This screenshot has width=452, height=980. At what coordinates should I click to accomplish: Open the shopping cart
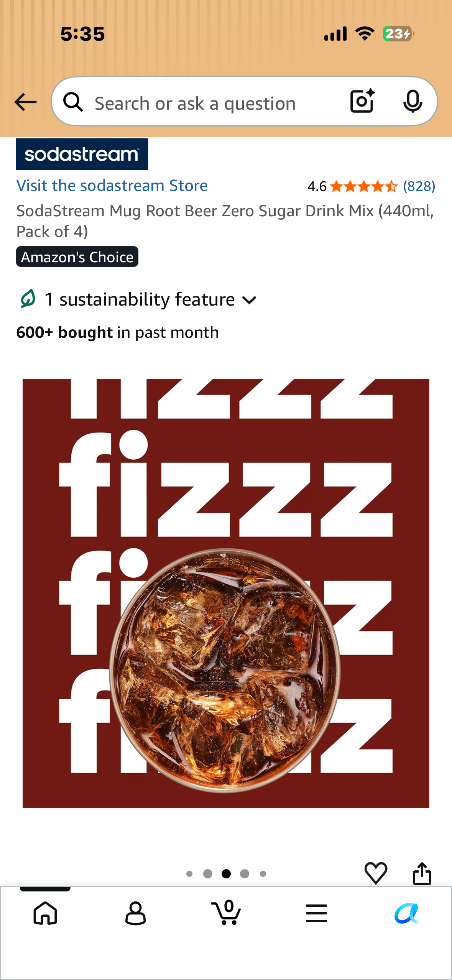[x=226, y=913]
